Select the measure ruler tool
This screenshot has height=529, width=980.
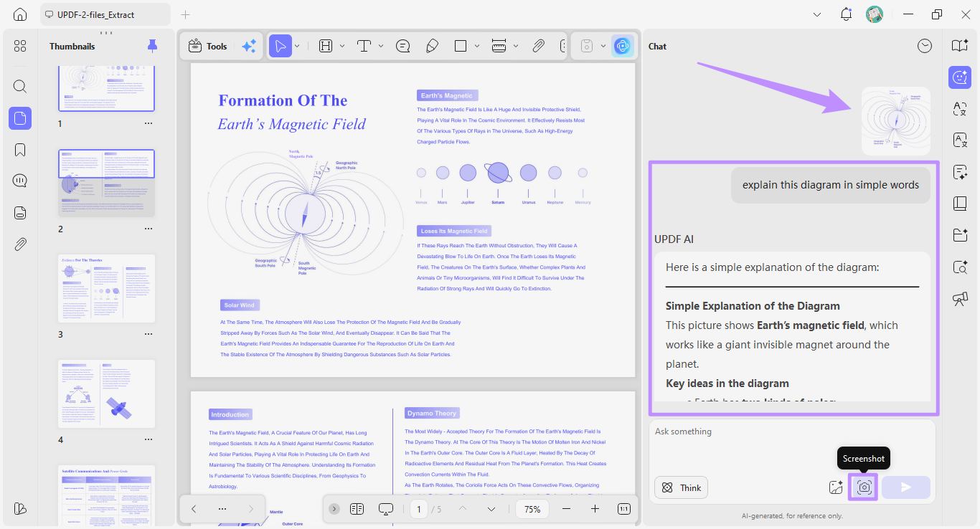tap(499, 46)
